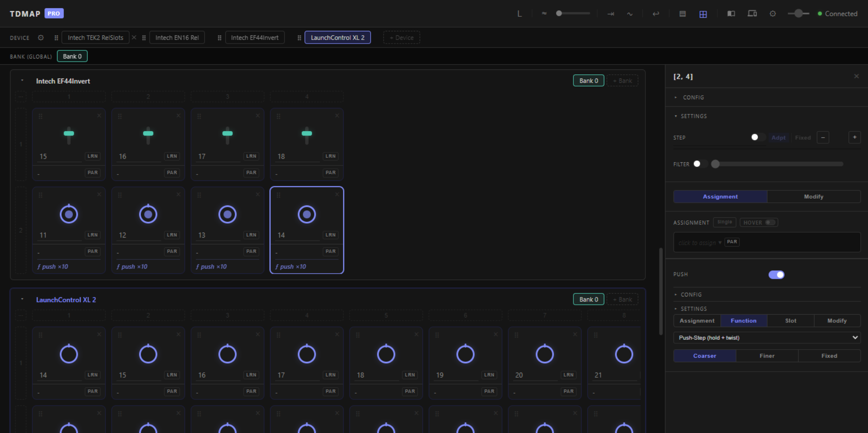Click the sine wave icon in toolbar
The width and height of the screenshot is (868, 433).
[x=630, y=14]
